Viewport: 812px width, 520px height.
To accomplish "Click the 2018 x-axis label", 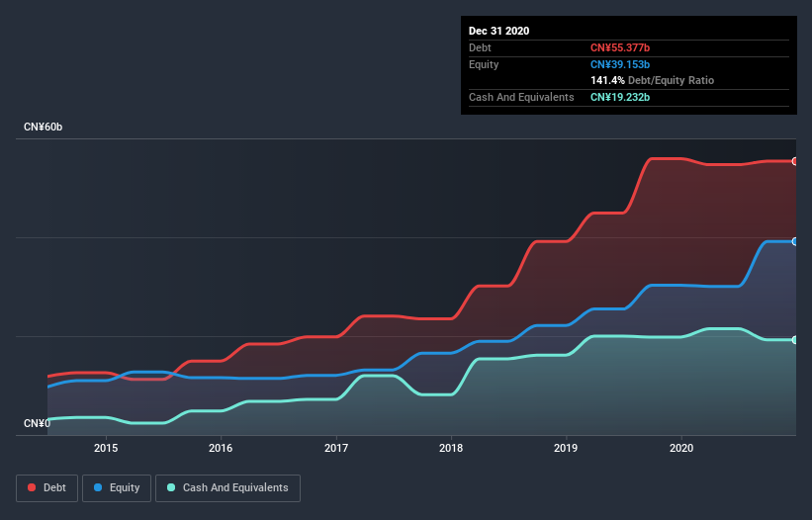I will [x=451, y=448].
